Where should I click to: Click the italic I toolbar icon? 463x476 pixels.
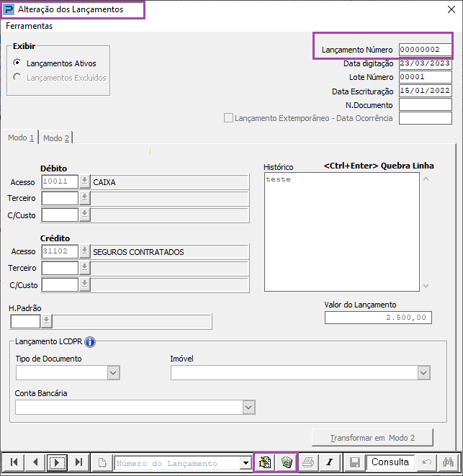coord(330,462)
